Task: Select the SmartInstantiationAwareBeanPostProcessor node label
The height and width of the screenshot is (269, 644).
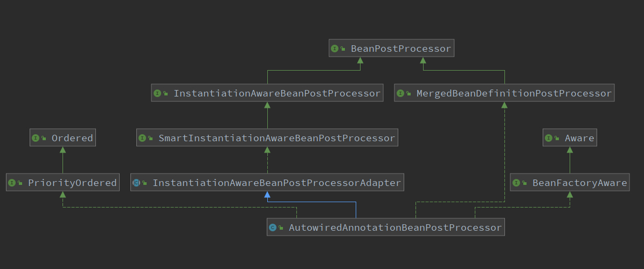Action: pyautogui.click(x=276, y=138)
